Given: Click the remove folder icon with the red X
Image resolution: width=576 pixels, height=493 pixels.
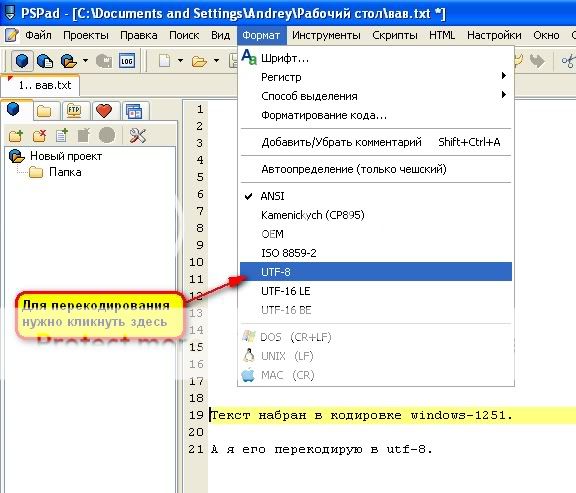Looking at the screenshot, I should tap(39, 136).
